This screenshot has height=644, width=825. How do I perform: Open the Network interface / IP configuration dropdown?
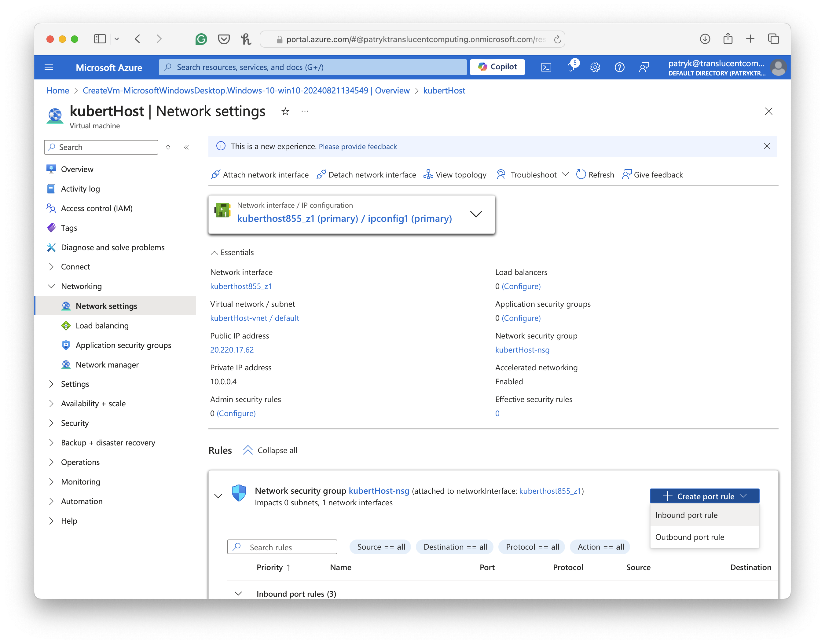coord(475,214)
